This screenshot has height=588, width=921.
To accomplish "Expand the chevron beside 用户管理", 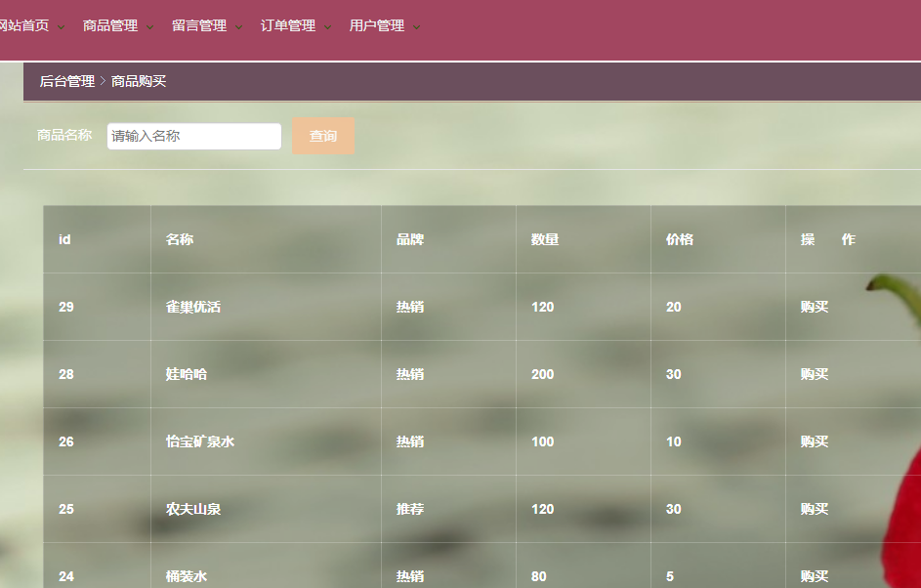I will [x=416, y=27].
